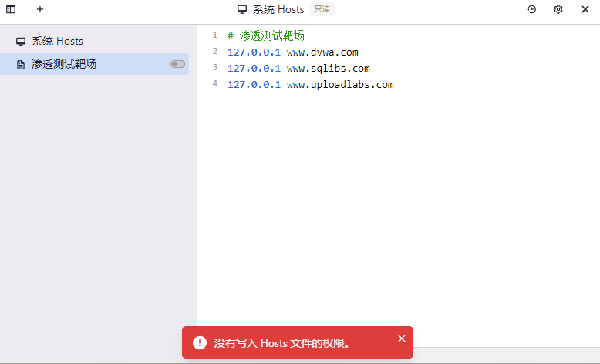Enable the 渗透测试靶场 toggle switch
The image size is (600, 364).
click(x=177, y=64)
